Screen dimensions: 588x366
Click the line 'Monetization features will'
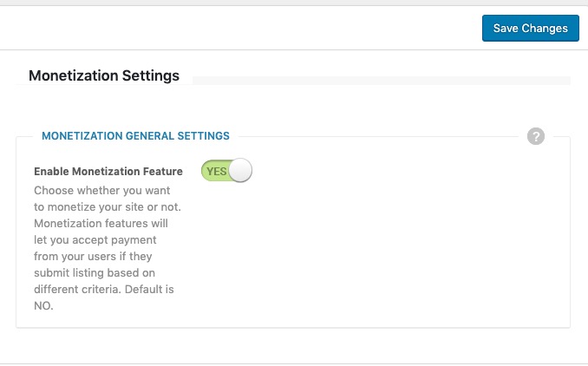click(101, 224)
